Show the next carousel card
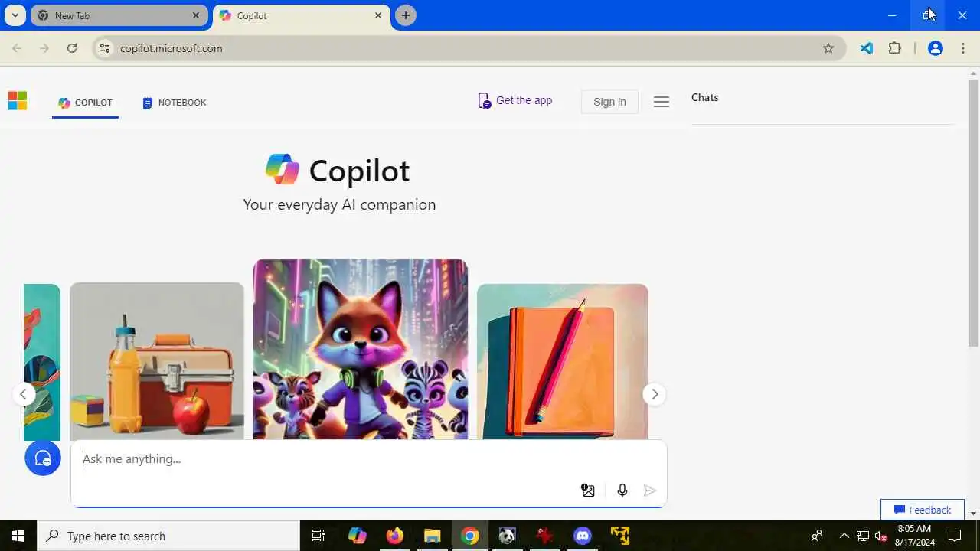 click(x=654, y=394)
